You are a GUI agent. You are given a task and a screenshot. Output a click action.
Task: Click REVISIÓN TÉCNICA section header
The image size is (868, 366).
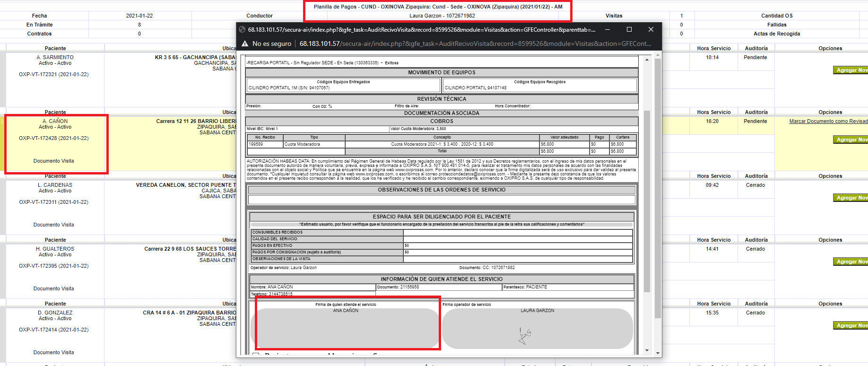[x=442, y=99]
